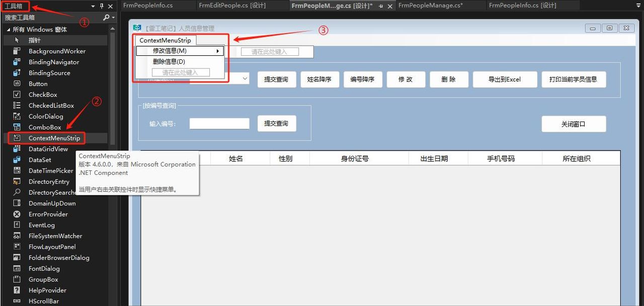Select the FontDialog component icon
Screen dimensions: 644x306
click(x=17, y=269)
